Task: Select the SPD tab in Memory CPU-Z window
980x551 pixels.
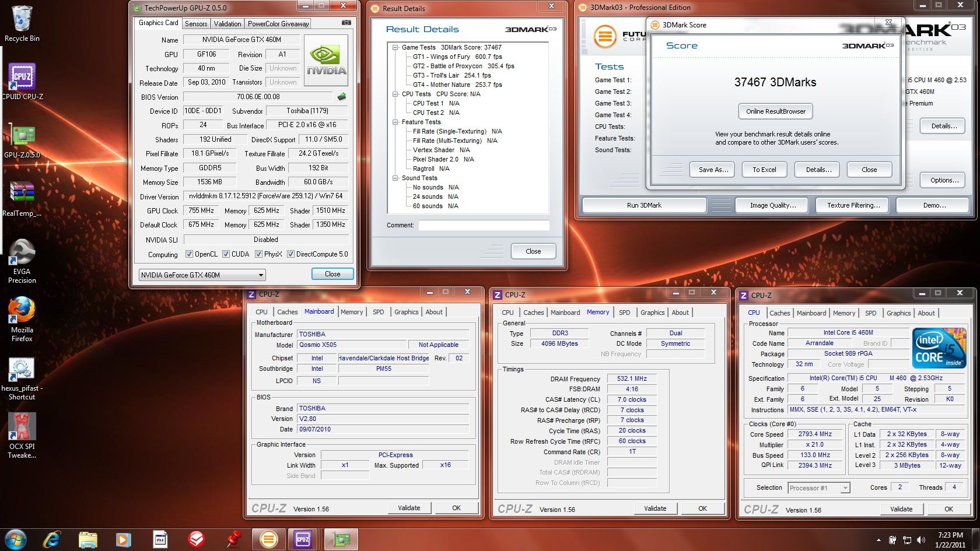Action: (x=624, y=313)
